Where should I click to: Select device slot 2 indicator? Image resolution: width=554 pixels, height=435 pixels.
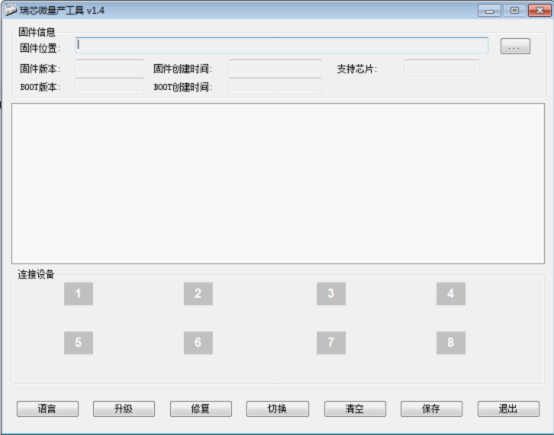pos(198,293)
